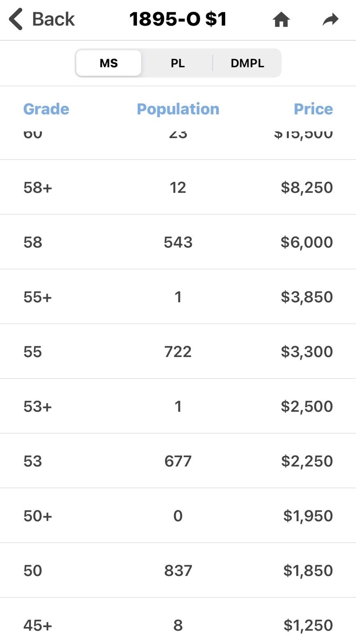Image resolution: width=356 pixels, height=644 pixels.
Task: Tap the home icon
Action: pos(281,19)
